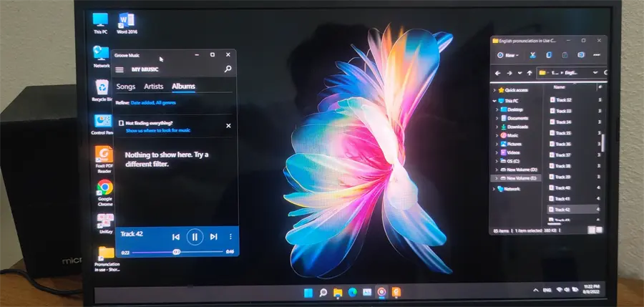Go to the previous track
Screen dimensions: 644x307
pos(176,237)
